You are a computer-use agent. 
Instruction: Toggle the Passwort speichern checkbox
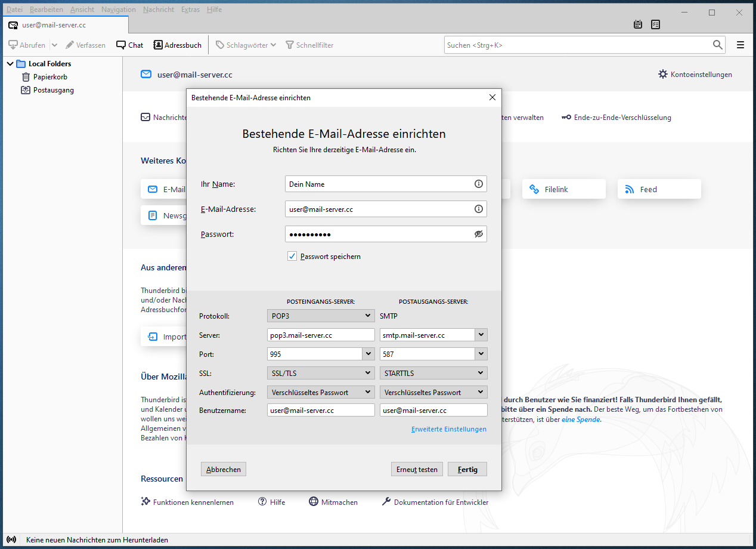292,257
